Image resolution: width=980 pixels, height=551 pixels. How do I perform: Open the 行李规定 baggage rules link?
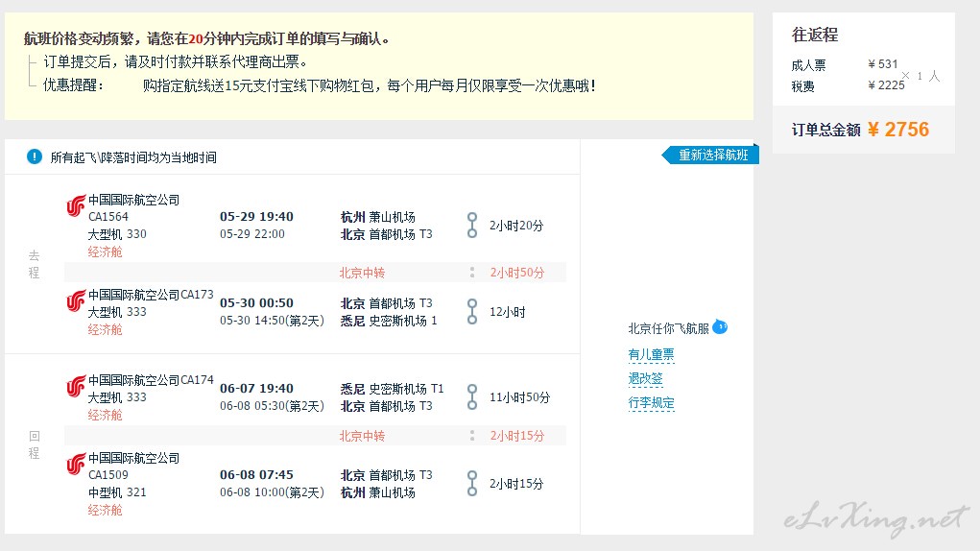(651, 403)
